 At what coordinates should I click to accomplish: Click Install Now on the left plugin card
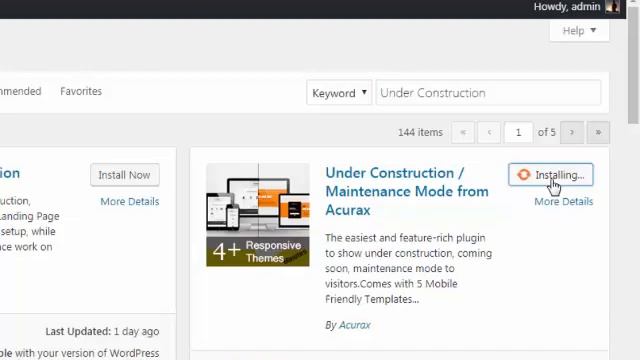click(x=124, y=175)
